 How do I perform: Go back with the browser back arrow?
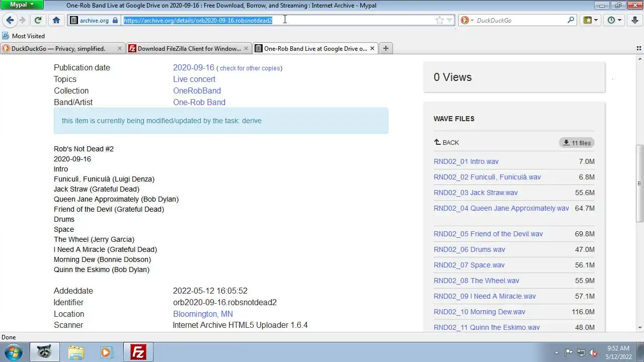pyautogui.click(x=10, y=20)
